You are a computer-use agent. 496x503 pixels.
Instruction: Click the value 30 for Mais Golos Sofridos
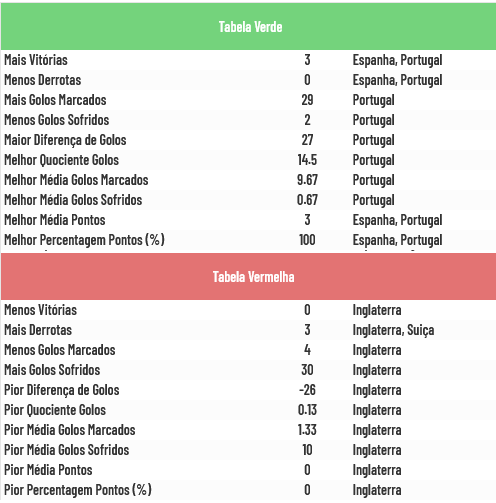pyautogui.click(x=307, y=370)
